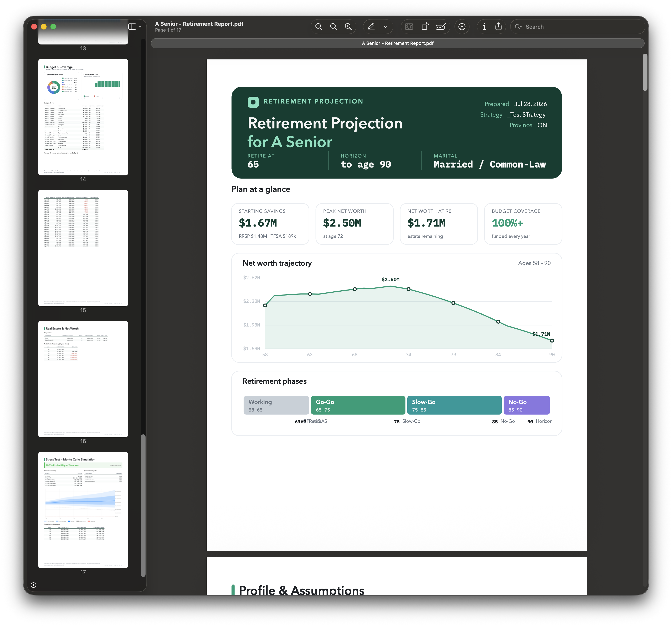Activate the highlight pen tool

click(371, 27)
